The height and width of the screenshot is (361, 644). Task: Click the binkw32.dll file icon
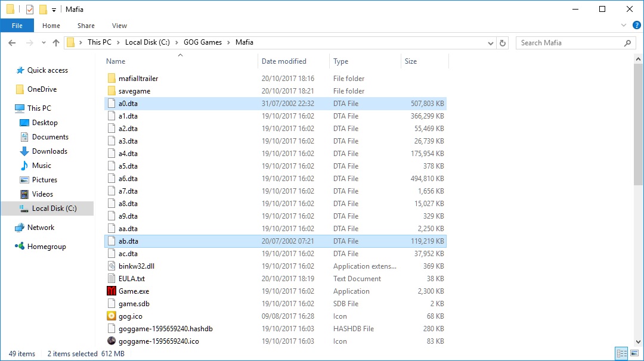112,266
